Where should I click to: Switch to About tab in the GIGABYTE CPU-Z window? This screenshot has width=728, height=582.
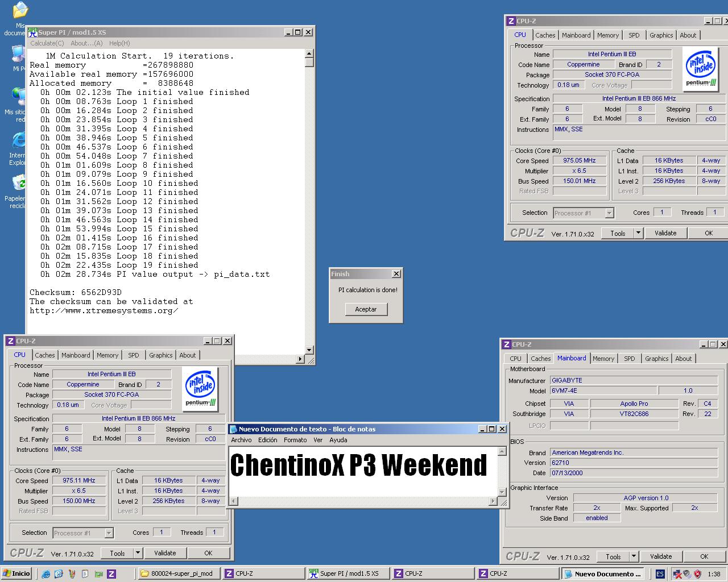coord(684,359)
